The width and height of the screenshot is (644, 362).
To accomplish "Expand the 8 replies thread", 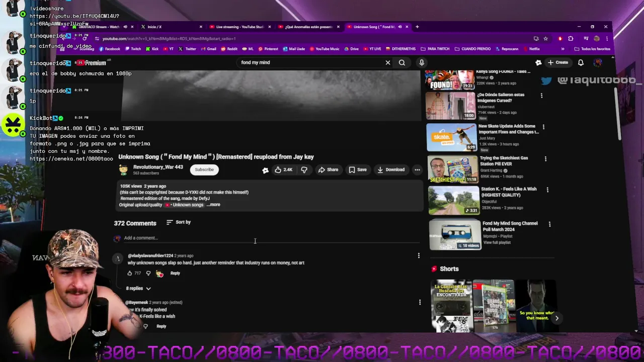I will click(x=138, y=289).
